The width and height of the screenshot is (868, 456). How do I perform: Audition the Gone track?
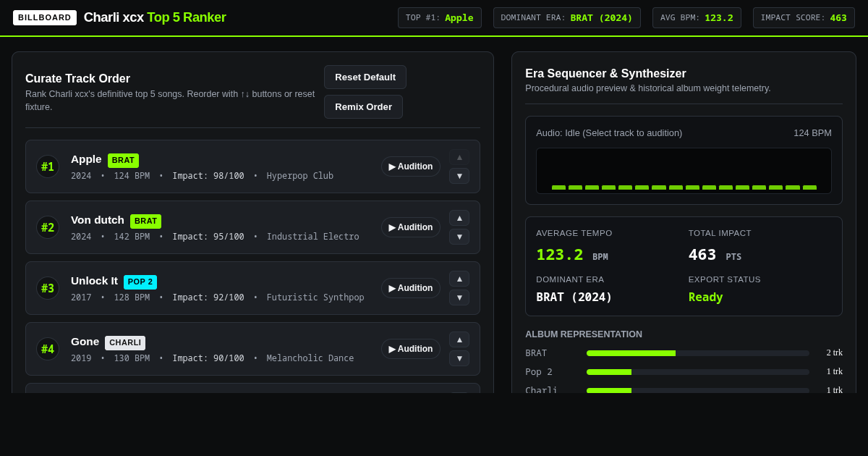pyautogui.click(x=411, y=349)
